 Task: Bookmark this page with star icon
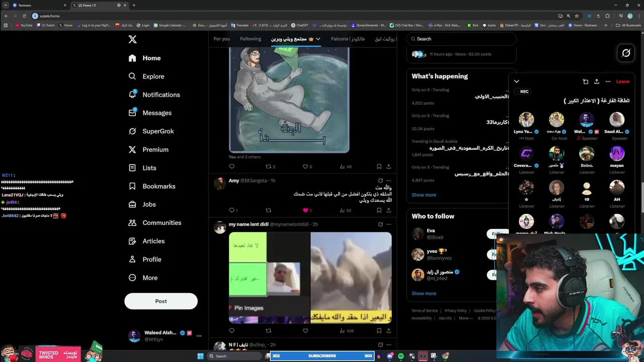577,16
